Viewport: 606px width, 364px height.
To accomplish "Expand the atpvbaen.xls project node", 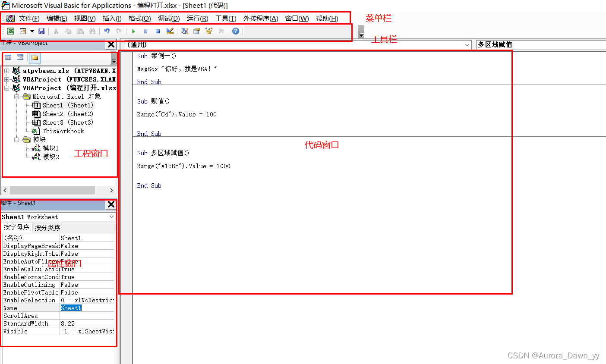I will click(7, 71).
